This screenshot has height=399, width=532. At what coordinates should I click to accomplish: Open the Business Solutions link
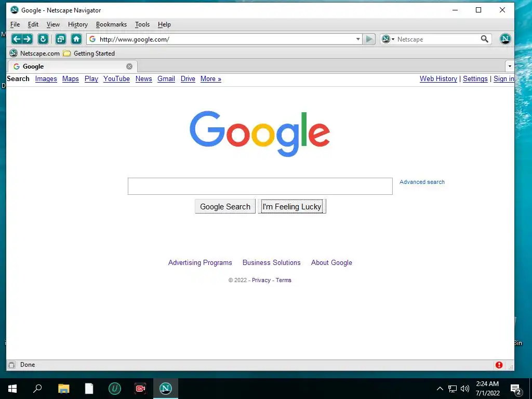point(271,262)
